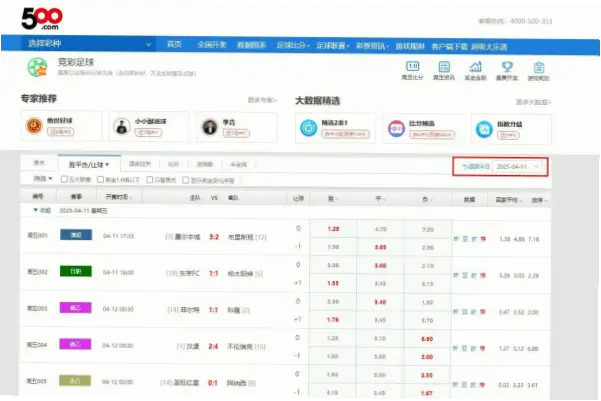Click the 比分精选 purple icon
This screenshot has width=601, height=401.
[396, 129]
